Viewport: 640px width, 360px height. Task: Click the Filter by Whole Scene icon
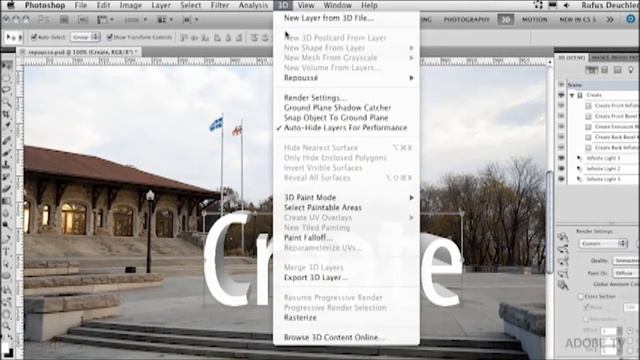coord(591,70)
